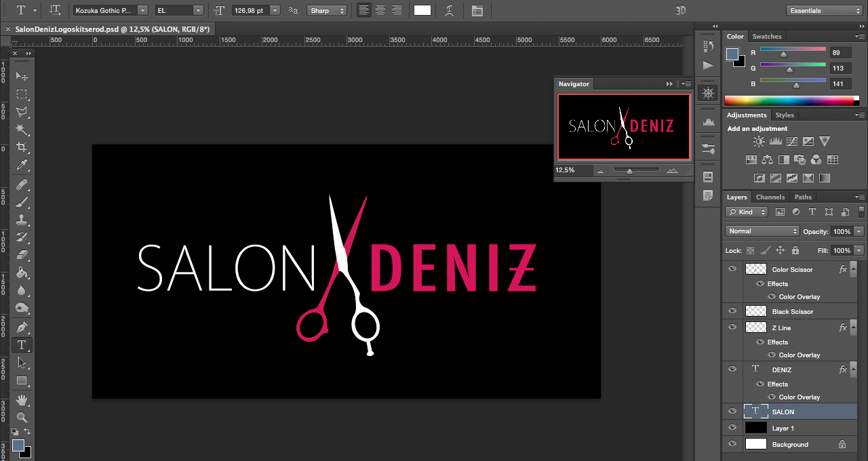Switch to the Paths tab
This screenshot has width=868, height=461.
[803, 197]
